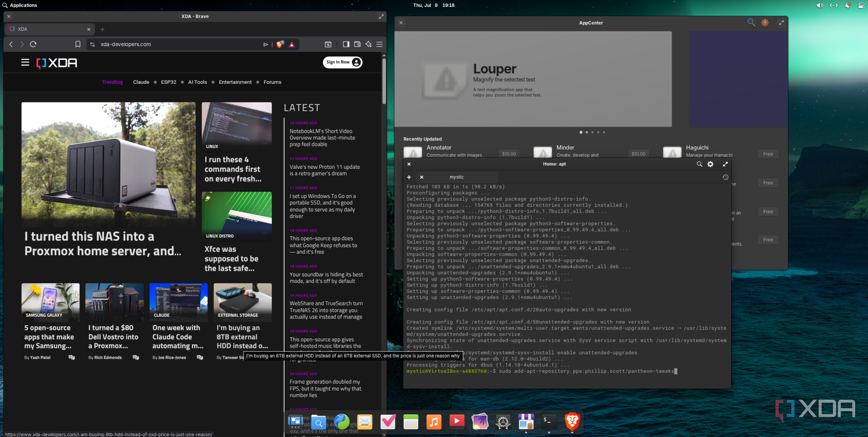This screenshot has width=868, height=437.
Task: Launch Music from the dock
Action: pos(434,422)
